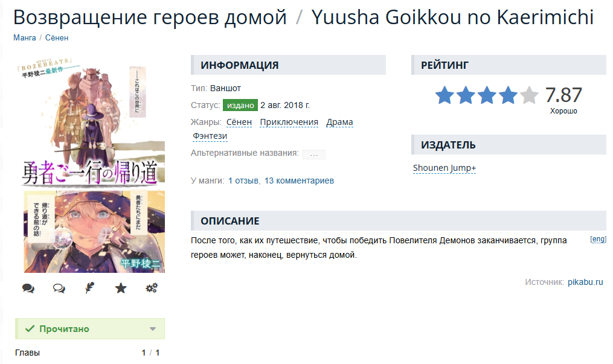Click the outlined speech bubbles reviews icon
This screenshot has width=613, height=364.
point(59,288)
